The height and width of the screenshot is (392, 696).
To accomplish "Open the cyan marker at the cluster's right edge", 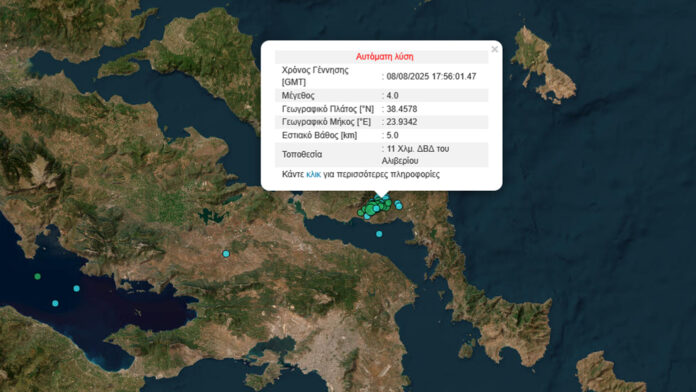I will 399,205.
